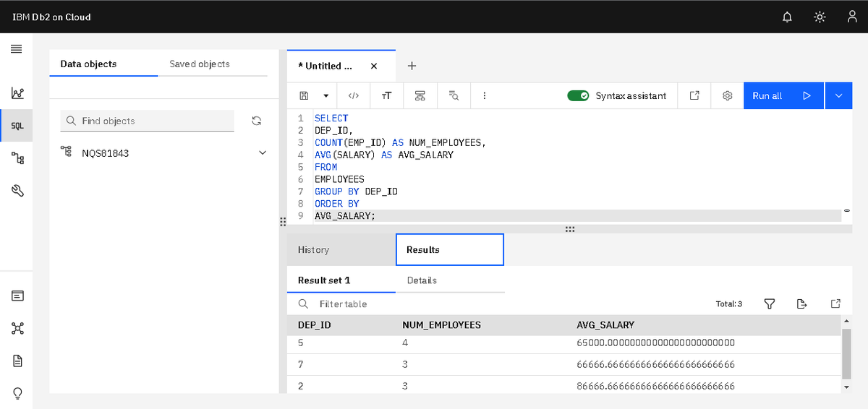Open the code snippet tool icon

click(x=354, y=95)
